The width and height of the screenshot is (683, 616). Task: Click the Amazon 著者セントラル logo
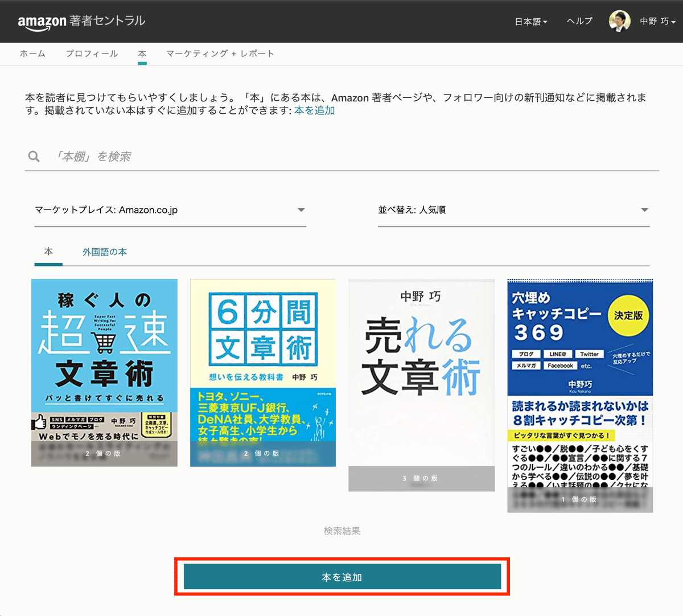coord(81,22)
